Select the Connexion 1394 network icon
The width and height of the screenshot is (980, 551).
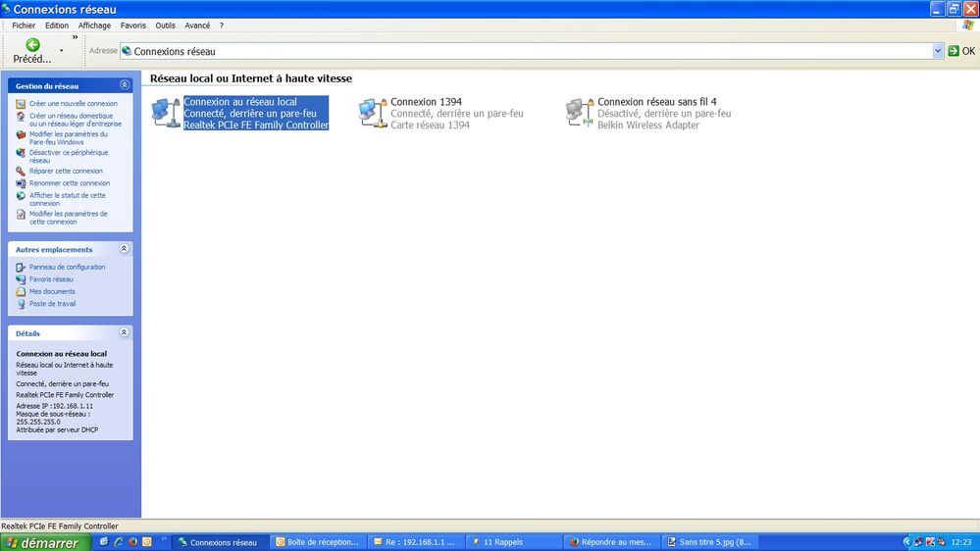[x=373, y=113]
